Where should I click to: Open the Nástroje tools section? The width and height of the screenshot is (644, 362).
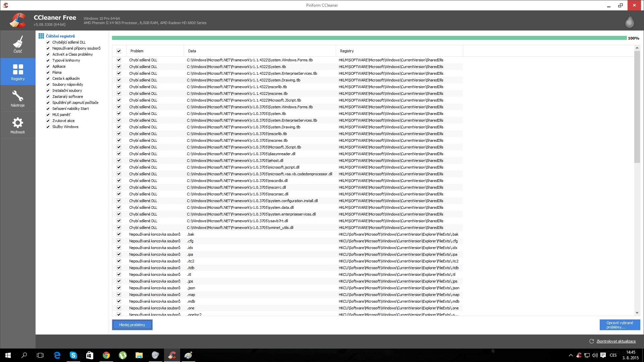click(18, 98)
